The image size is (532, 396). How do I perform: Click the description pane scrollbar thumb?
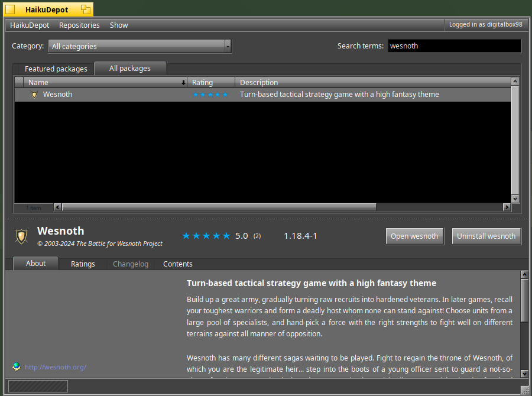pyautogui.click(x=524, y=301)
